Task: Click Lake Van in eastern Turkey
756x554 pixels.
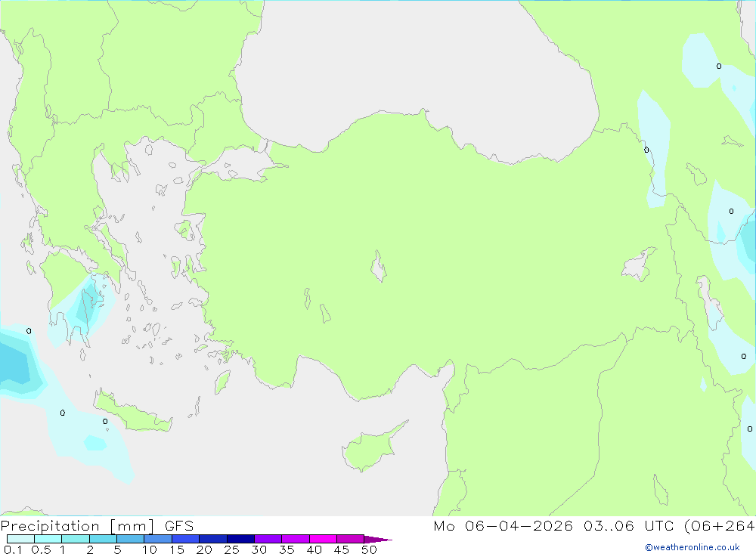Action: (x=637, y=265)
